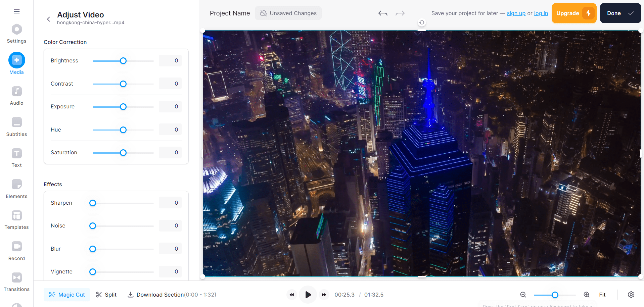Image resolution: width=644 pixels, height=307 pixels.
Task: Split the video at the playhead
Action: 106,295
